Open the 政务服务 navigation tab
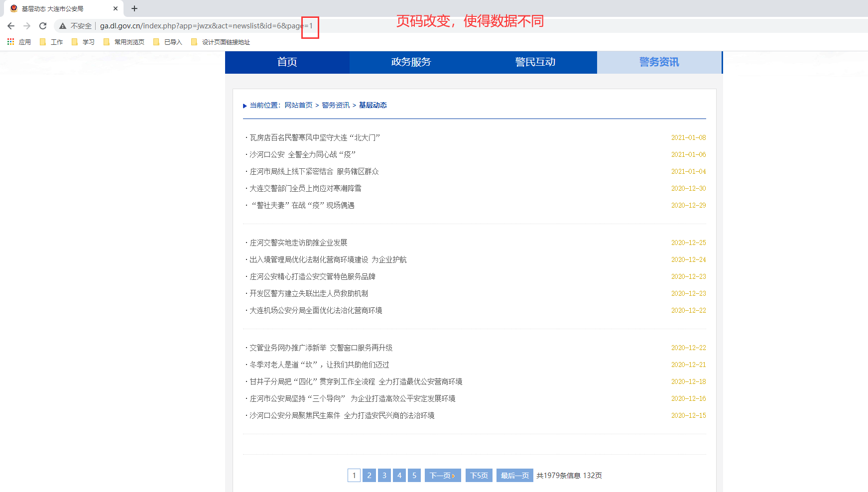The width and height of the screenshot is (868, 492). 411,62
